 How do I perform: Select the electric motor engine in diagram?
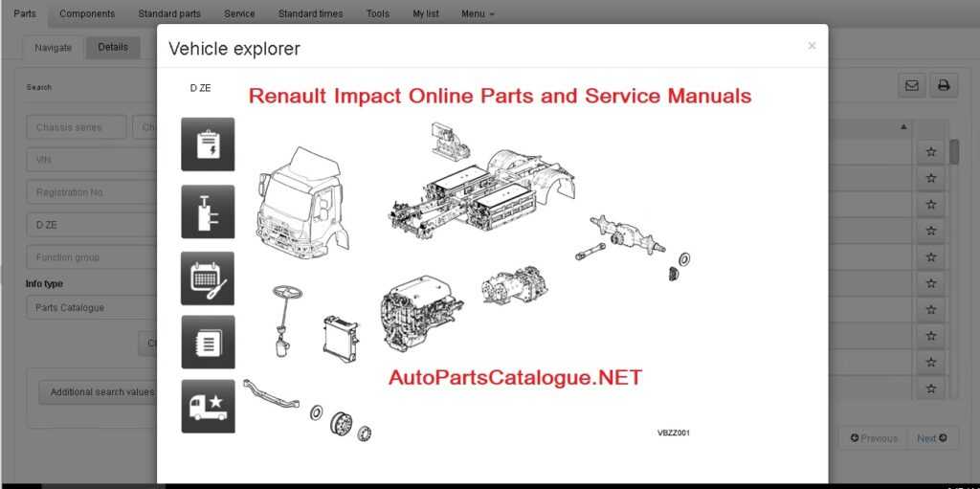[x=422, y=316]
